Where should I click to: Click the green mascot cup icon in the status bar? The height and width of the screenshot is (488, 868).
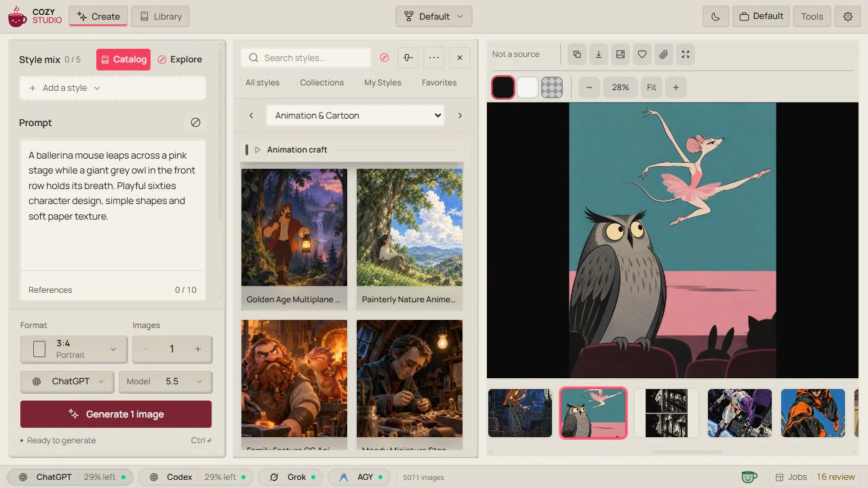tap(749, 477)
